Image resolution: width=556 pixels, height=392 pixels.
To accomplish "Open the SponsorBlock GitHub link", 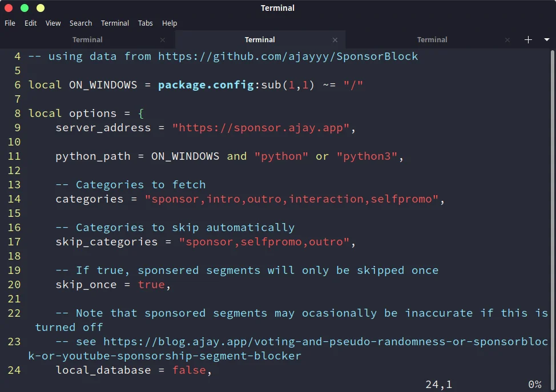I will pyautogui.click(x=285, y=56).
